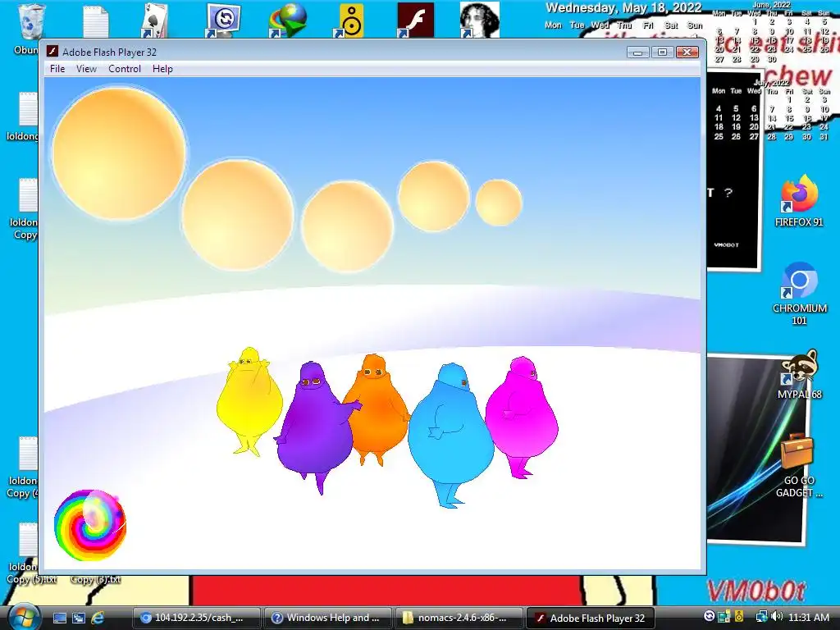
Task: Click the magenta blob character
Action: pos(522,417)
